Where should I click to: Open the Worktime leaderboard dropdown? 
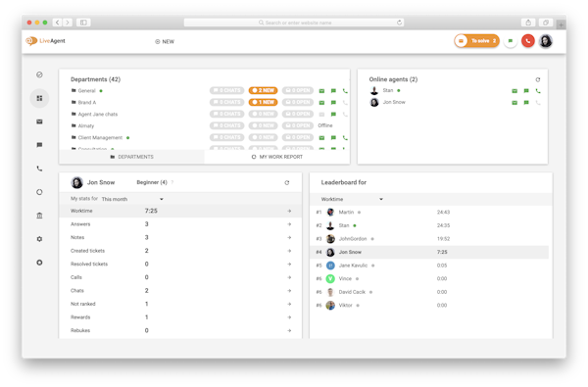352,199
